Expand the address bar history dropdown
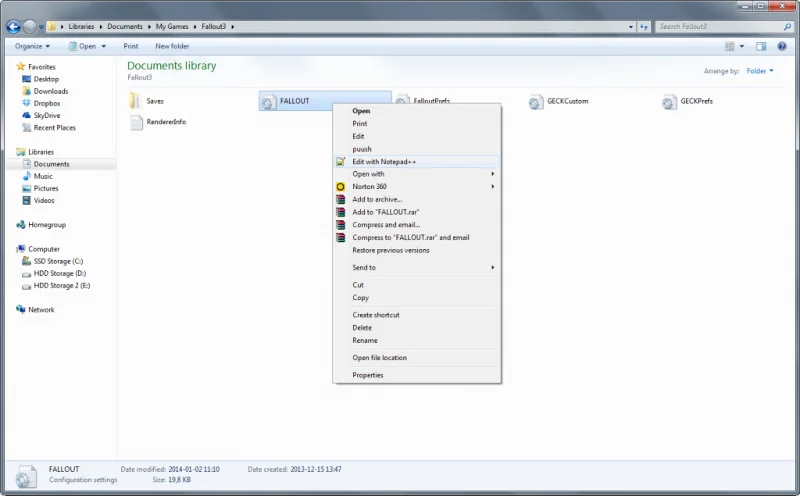800x496 pixels. [631, 27]
